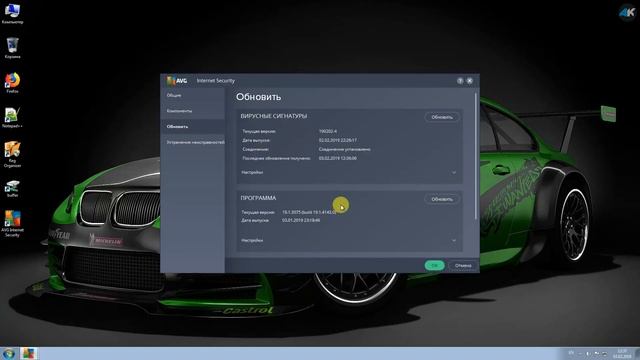Update virus signatures with the Обновить button
Screen dimensions: 640x360
(x=442, y=117)
